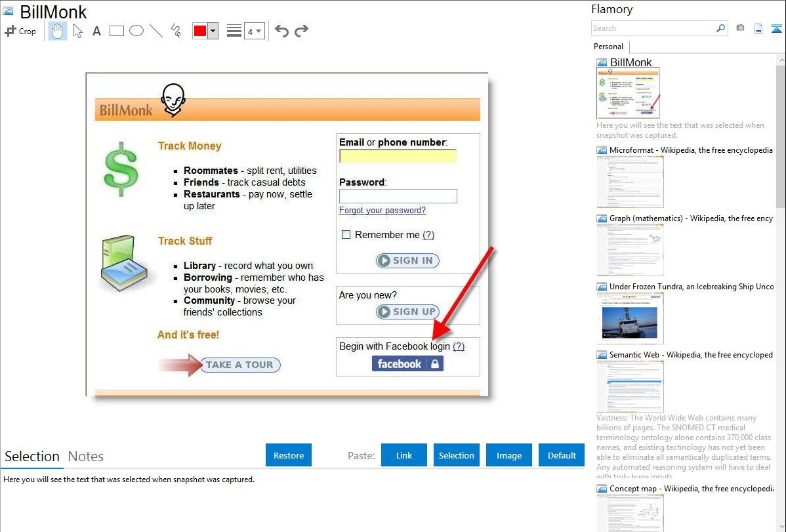The image size is (786, 532).
Task: Click the (?) link beside Remember me
Action: [x=428, y=235]
